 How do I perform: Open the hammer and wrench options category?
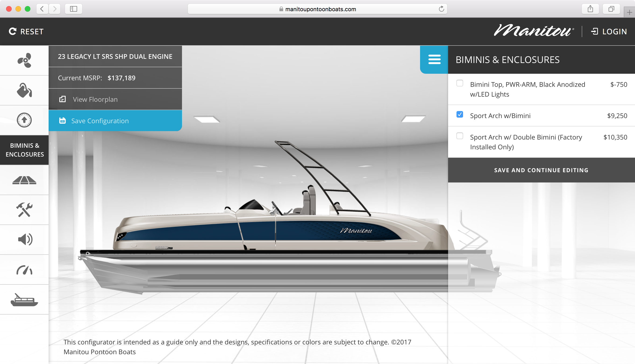tap(24, 210)
